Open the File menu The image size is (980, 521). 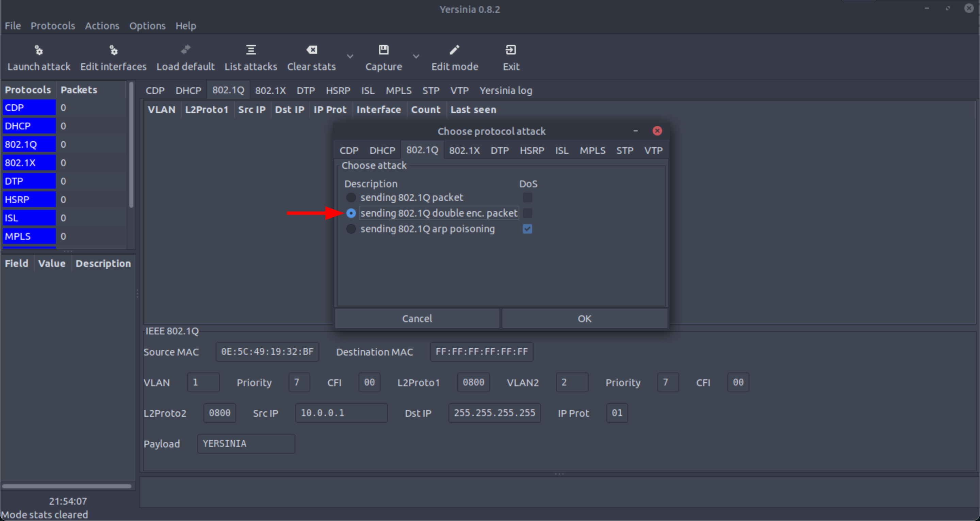(x=13, y=26)
